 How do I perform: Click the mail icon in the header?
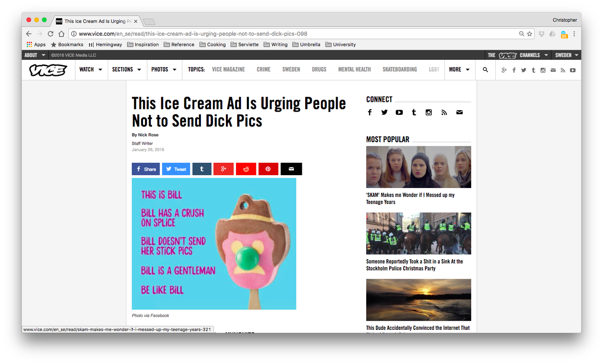[553, 70]
